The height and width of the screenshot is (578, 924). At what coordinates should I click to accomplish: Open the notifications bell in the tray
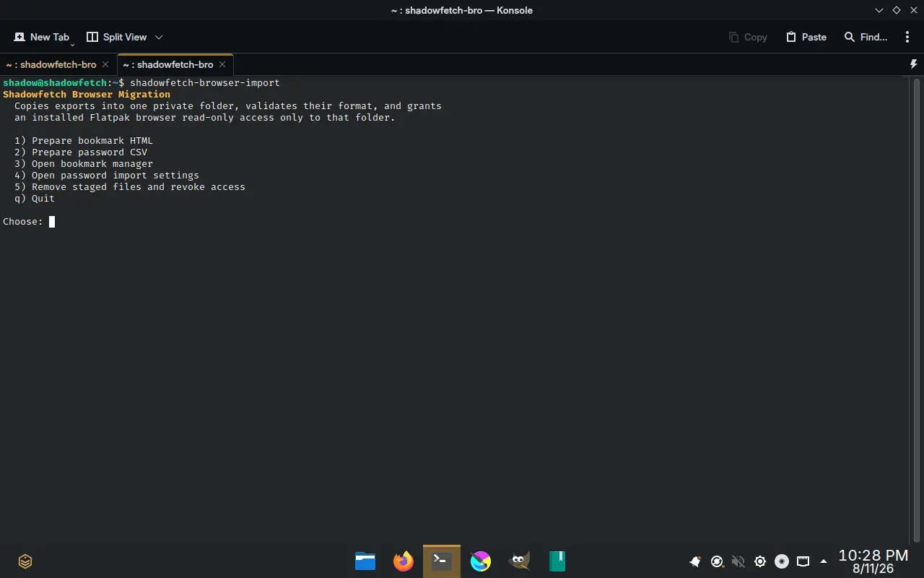[695, 561]
